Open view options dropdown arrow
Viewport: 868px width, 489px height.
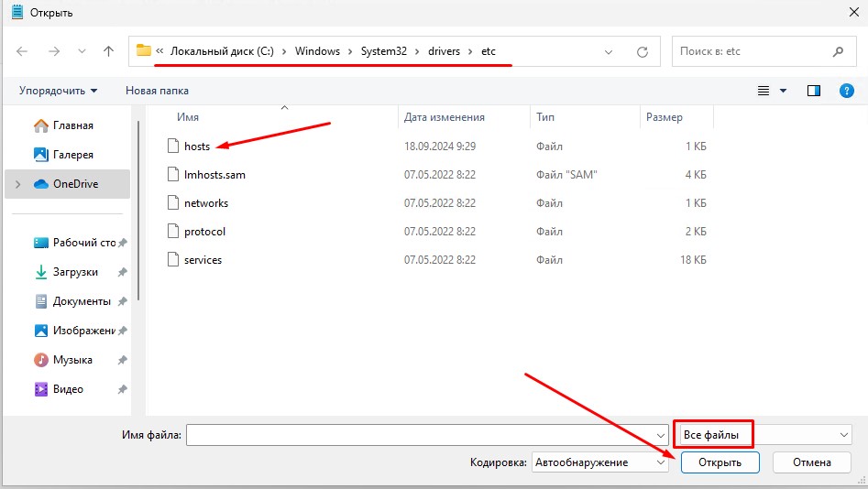click(x=784, y=91)
